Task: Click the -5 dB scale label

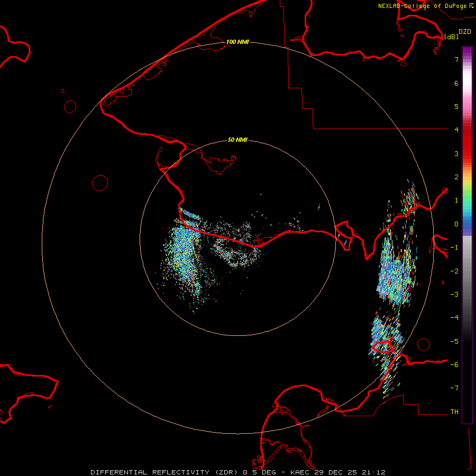Action: pyautogui.click(x=454, y=342)
